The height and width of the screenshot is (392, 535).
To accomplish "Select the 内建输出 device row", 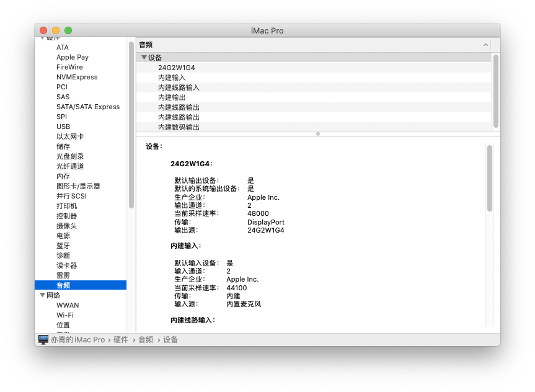I will [314, 97].
